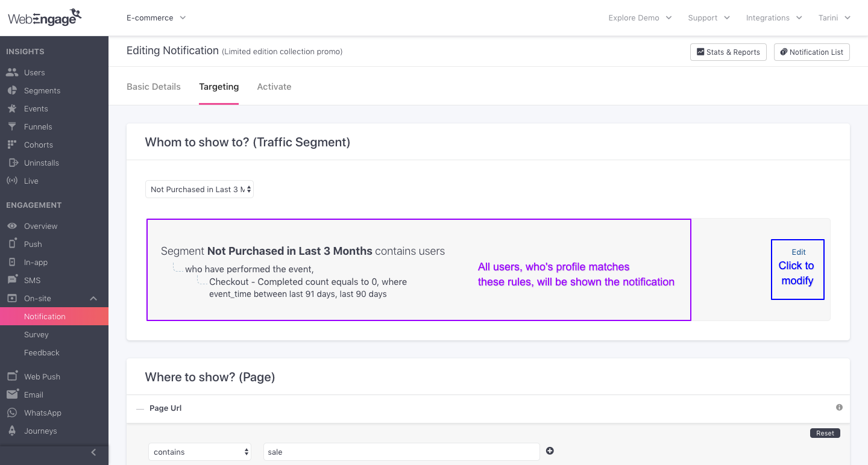Open the Live broadcast icon
The width and height of the screenshot is (868, 465).
pos(12,181)
